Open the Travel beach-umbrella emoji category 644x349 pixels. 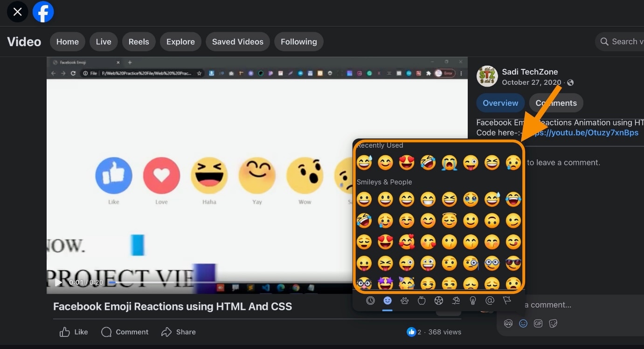coord(456,301)
